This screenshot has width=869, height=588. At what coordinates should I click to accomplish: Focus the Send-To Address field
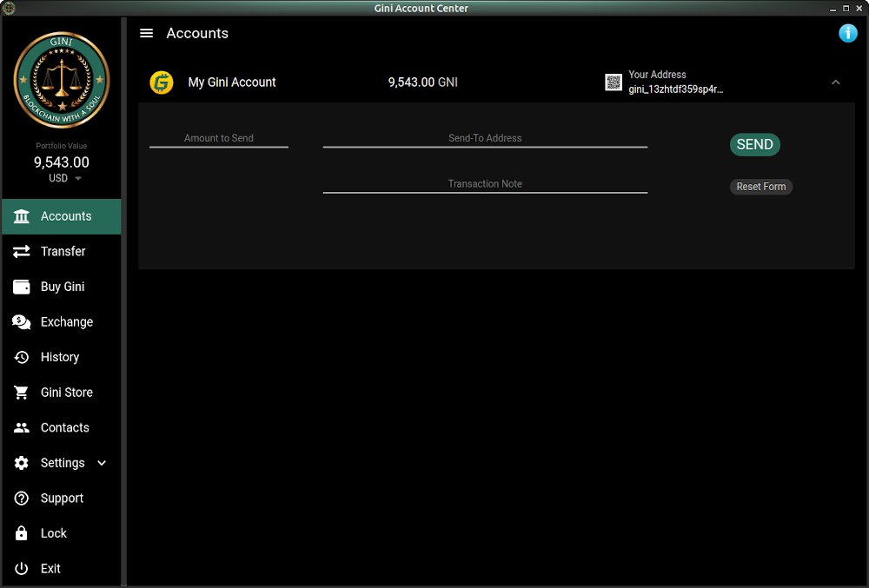point(485,139)
